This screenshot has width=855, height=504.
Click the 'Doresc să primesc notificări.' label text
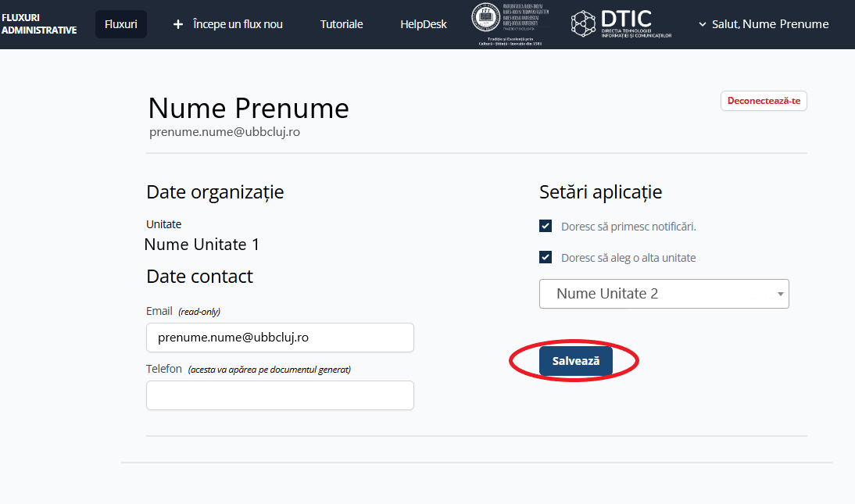click(x=628, y=227)
